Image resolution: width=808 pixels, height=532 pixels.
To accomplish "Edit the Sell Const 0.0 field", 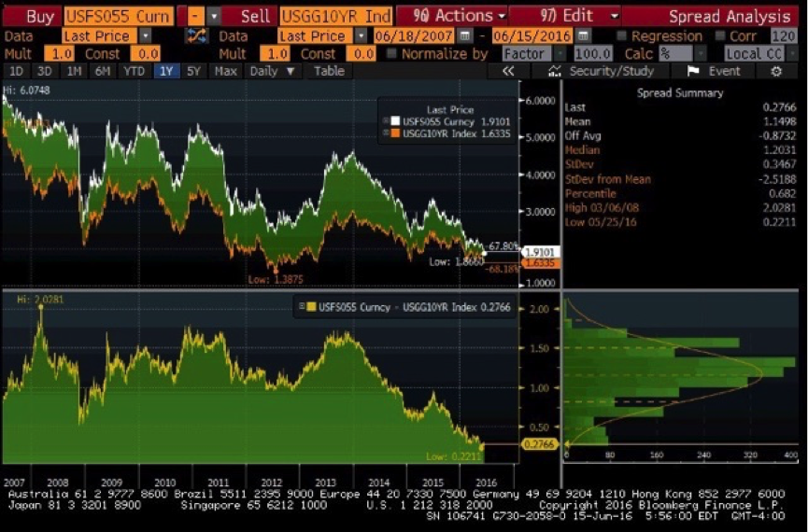I will 361,53.
